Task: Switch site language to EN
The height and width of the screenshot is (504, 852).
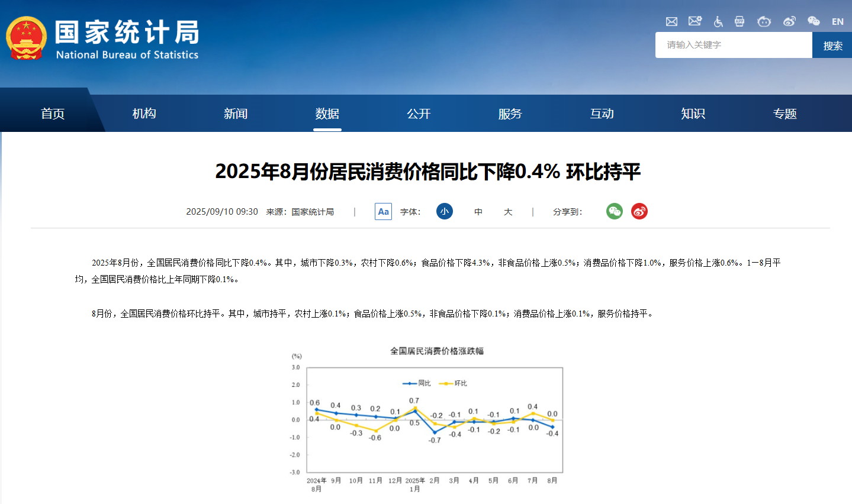Action: [837, 22]
